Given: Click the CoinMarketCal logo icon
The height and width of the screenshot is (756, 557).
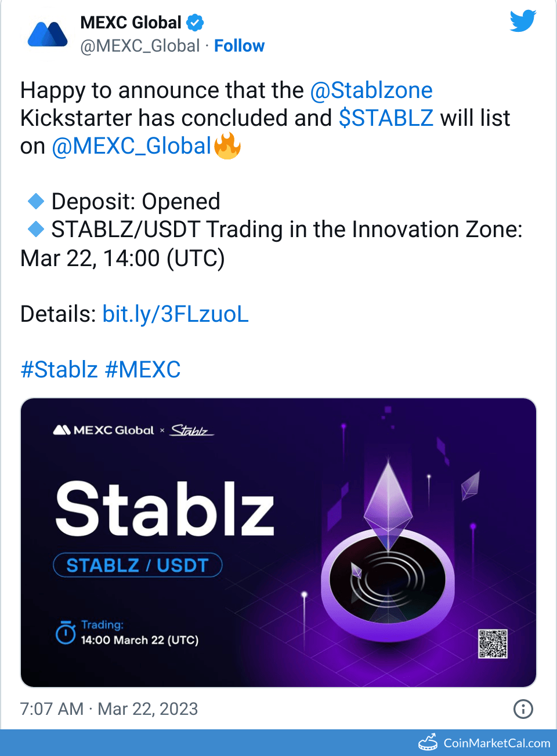Looking at the screenshot, I should (428, 743).
